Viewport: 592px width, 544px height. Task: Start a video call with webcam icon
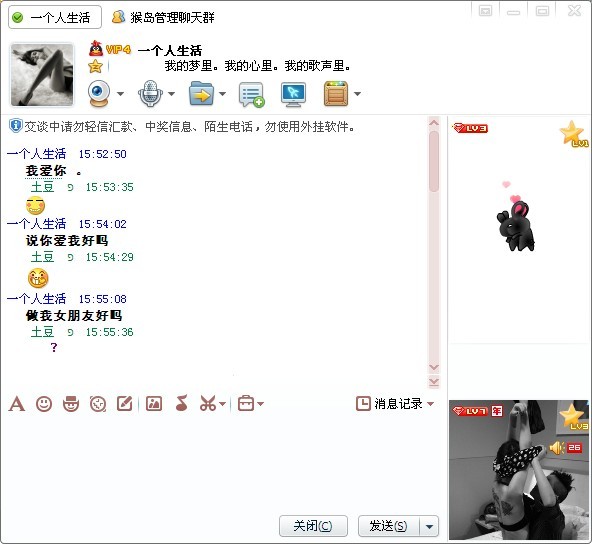[99, 93]
